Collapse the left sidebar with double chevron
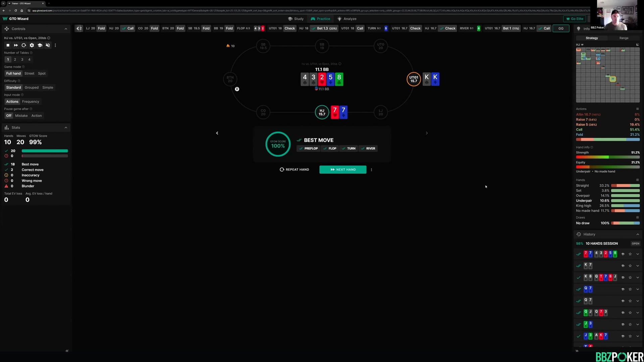The width and height of the screenshot is (644, 362). pos(67,351)
